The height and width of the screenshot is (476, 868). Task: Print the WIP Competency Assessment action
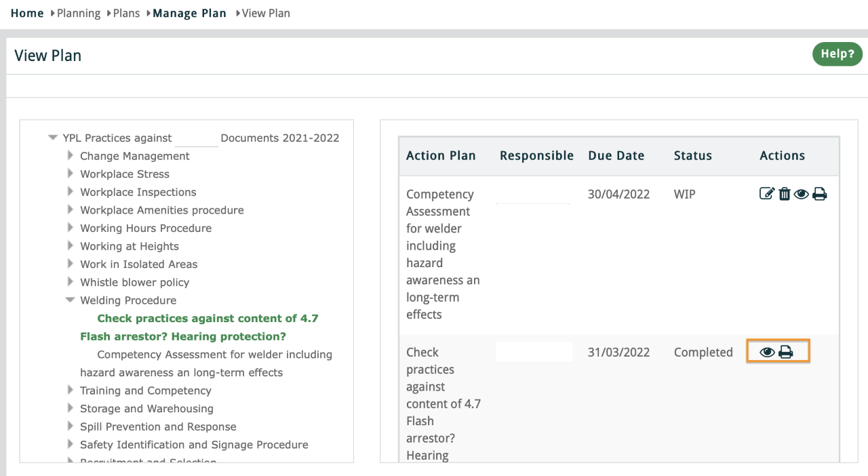click(820, 195)
